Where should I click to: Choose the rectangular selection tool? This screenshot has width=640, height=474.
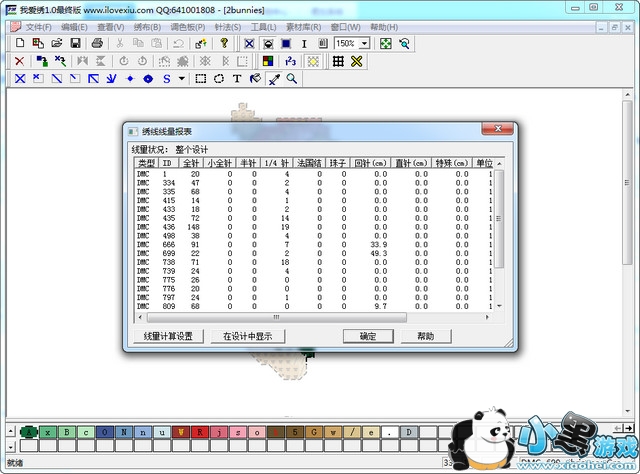(x=201, y=78)
